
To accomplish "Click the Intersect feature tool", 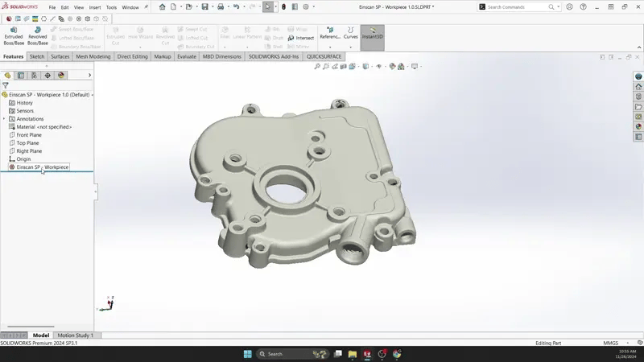I will point(301,38).
